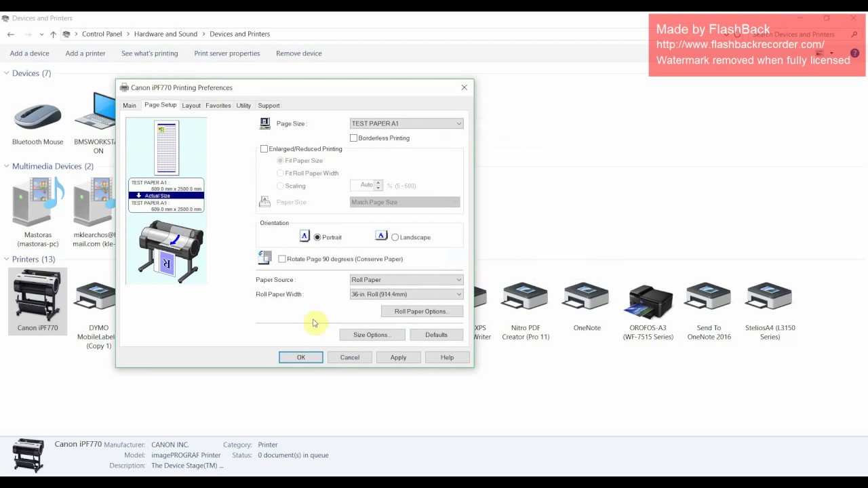
Task: Switch to the Favorites tab
Action: 218,106
